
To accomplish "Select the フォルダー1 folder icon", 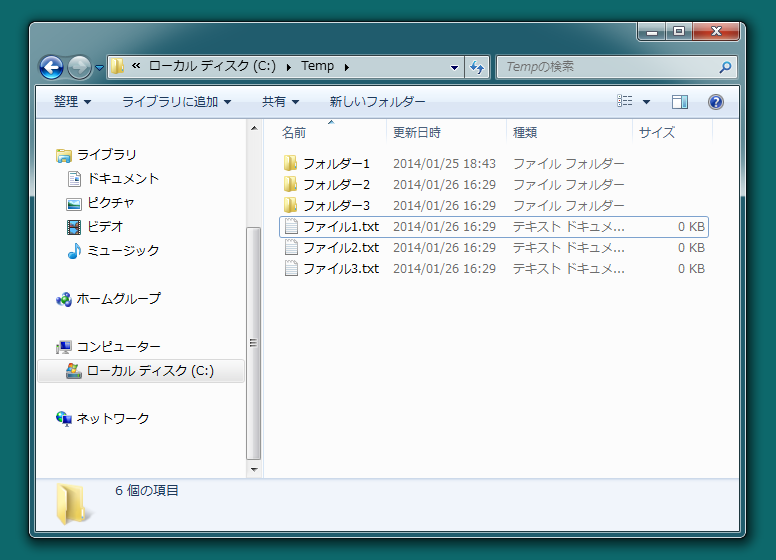I will pyautogui.click(x=291, y=163).
